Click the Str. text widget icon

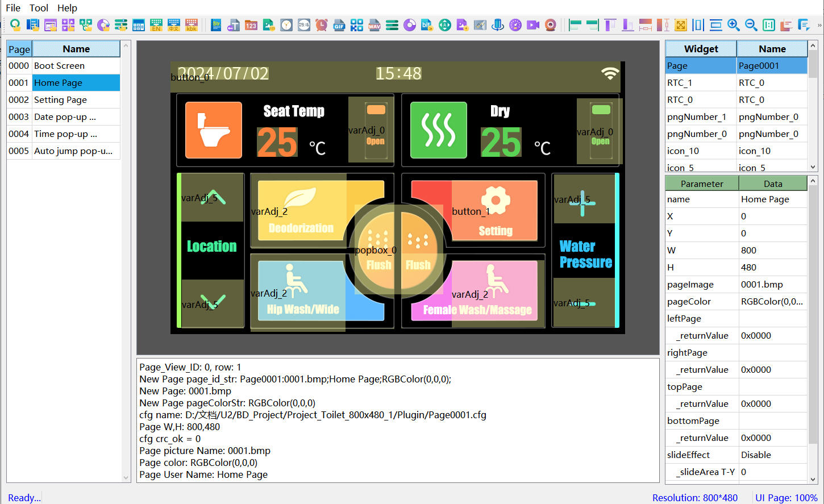(216, 25)
